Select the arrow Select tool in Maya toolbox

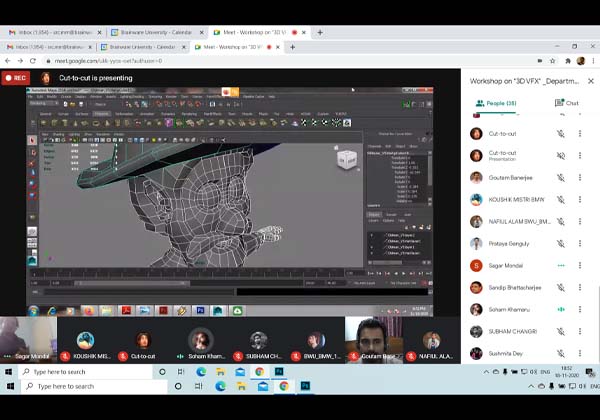pos(32,140)
